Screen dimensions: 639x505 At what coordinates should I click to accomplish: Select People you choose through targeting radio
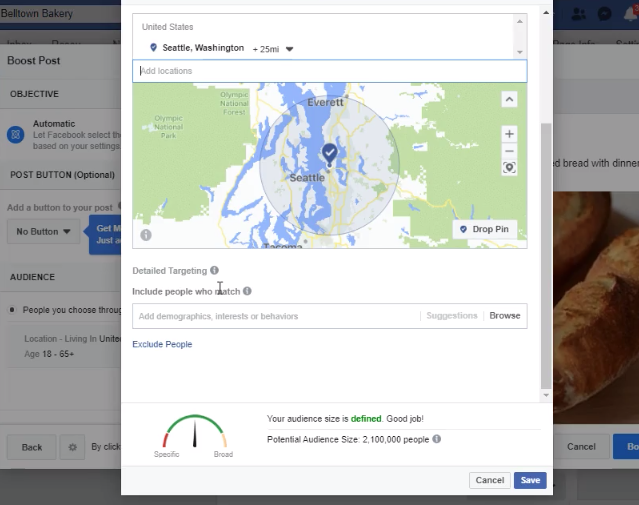[12, 310]
